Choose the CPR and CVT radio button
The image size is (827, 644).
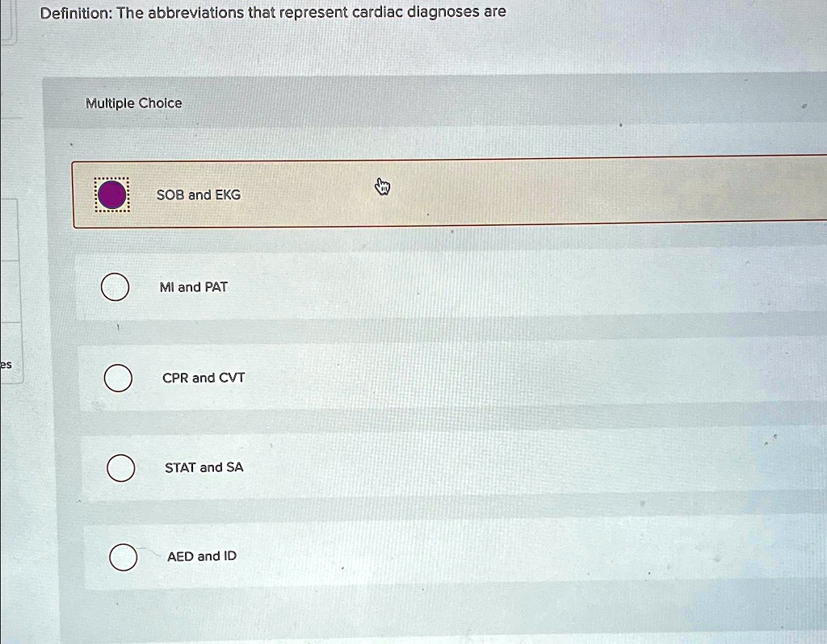pyautogui.click(x=118, y=378)
